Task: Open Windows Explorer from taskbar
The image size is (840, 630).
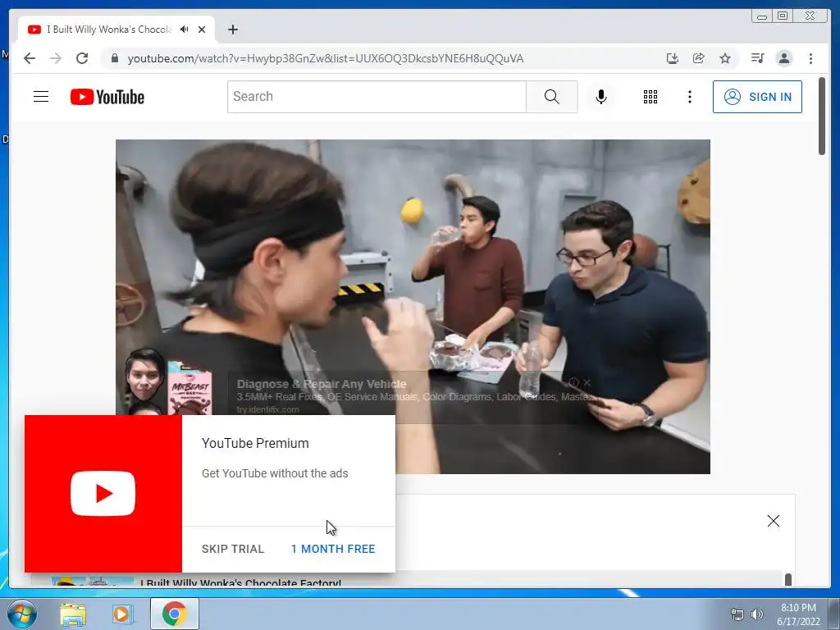Action: (x=73, y=614)
